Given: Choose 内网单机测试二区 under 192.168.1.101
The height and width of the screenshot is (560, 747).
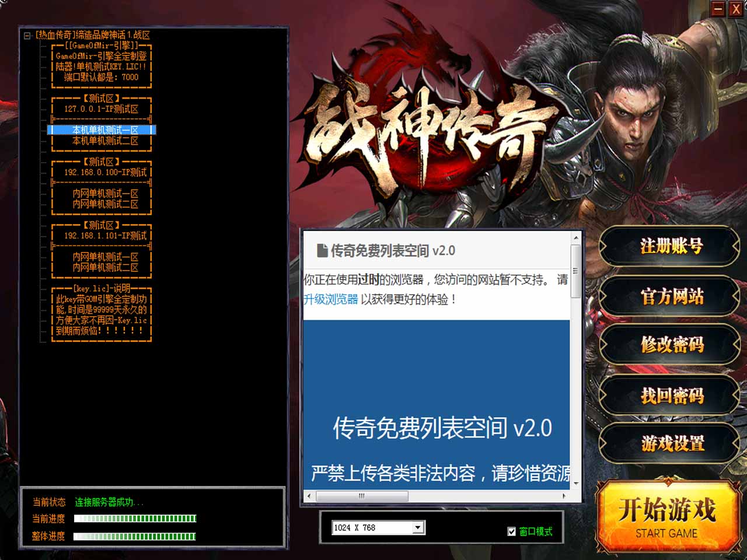Looking at the screenshot, I should click(105, 267).
